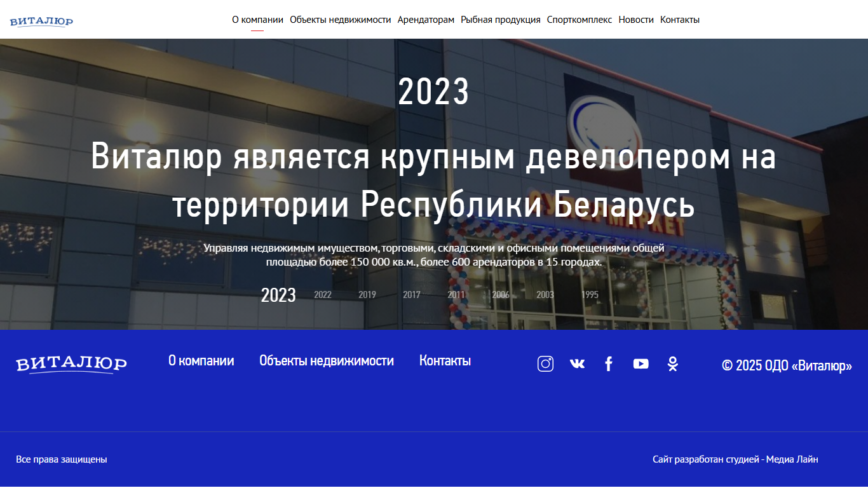Click the footer Контакты link
This screenshot has height=488, width=868.
(x=445, y=361)
